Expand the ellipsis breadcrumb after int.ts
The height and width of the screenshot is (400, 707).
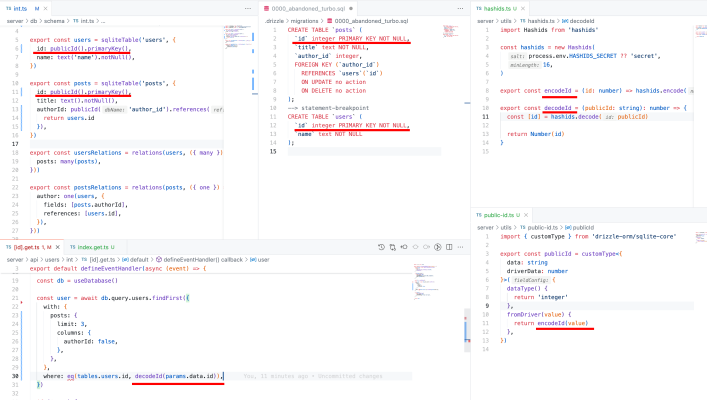coord(103,21)
